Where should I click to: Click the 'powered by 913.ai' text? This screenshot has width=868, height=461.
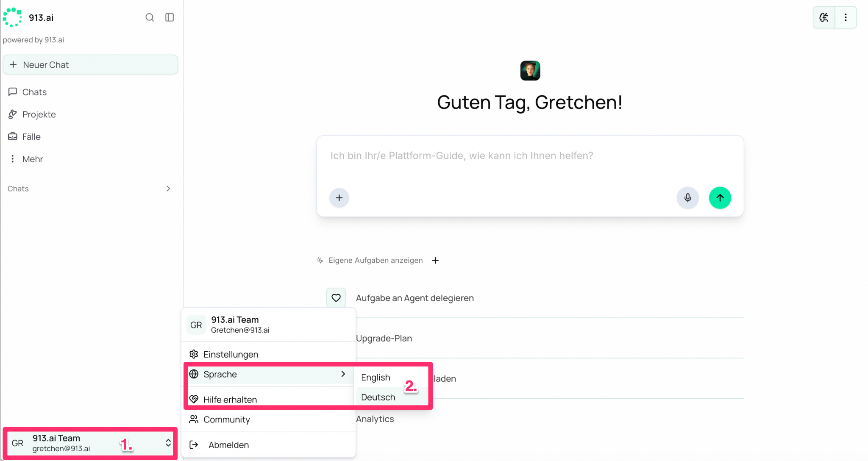[x=33, y=40]
